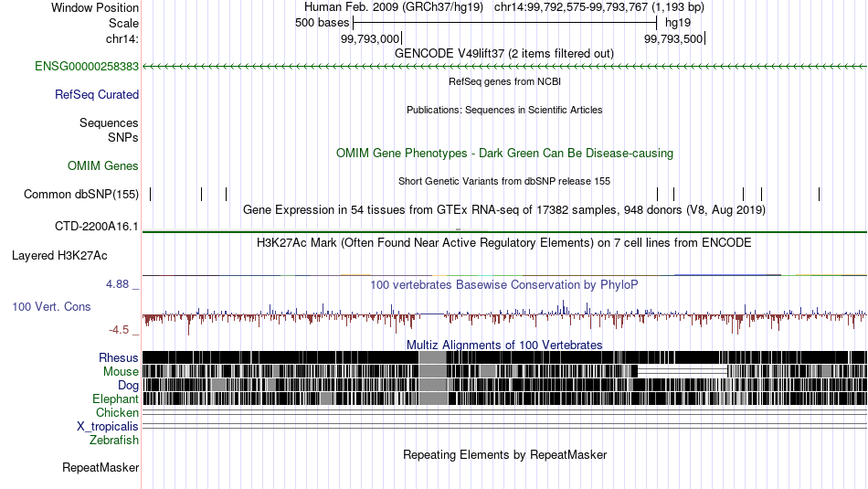
Task: Click the 500 bases scale bar
Action: click(505, 23)
